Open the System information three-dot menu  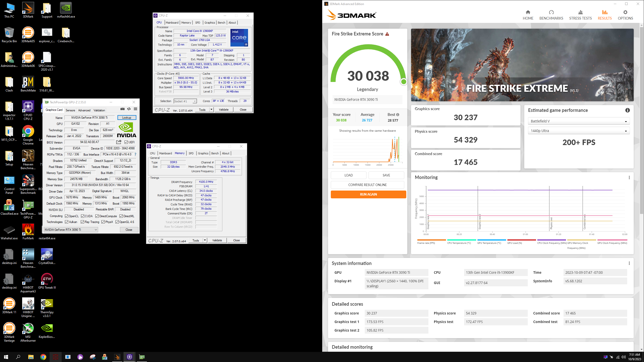[x=629, y=263]
